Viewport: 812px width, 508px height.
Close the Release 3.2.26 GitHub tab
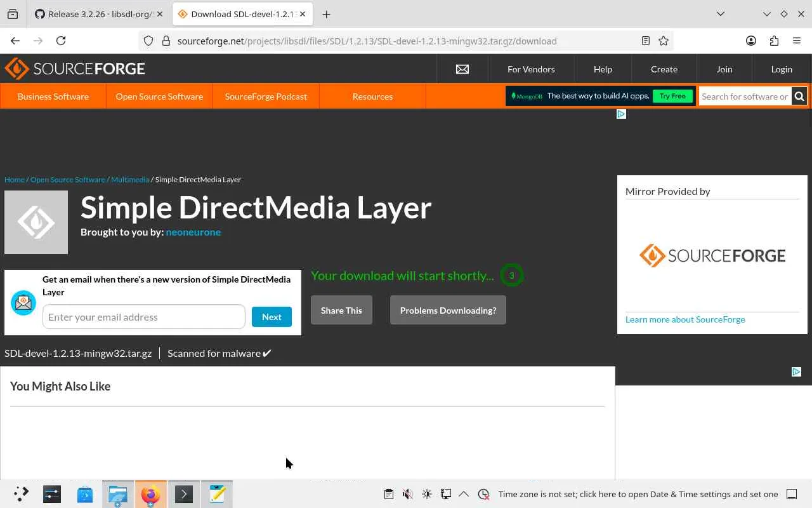159,14
